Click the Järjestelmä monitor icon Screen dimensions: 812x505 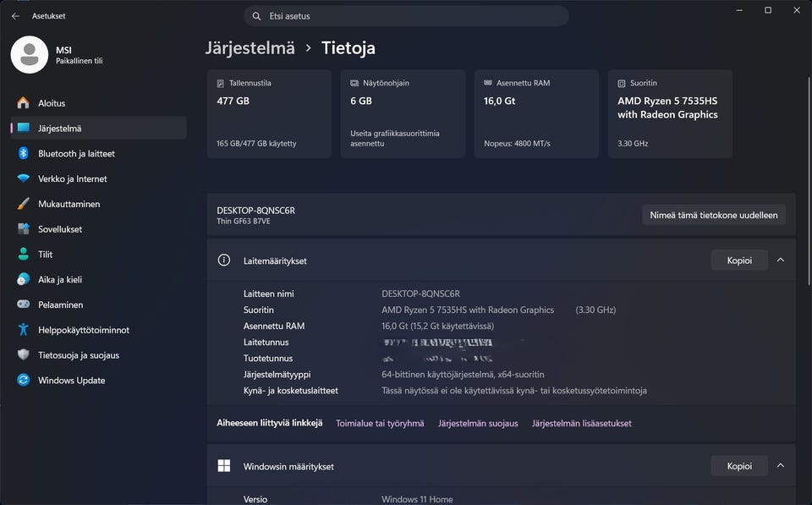point(24,128)
